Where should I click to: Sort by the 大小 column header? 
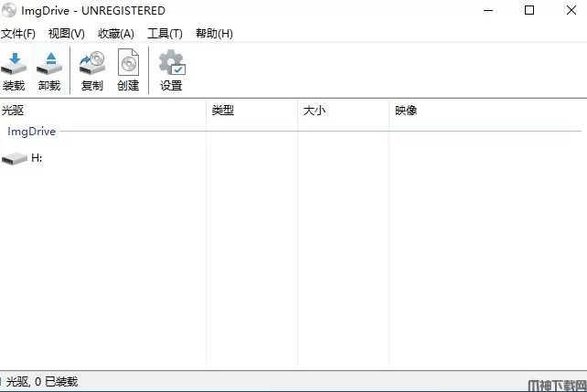coord(343,111)
